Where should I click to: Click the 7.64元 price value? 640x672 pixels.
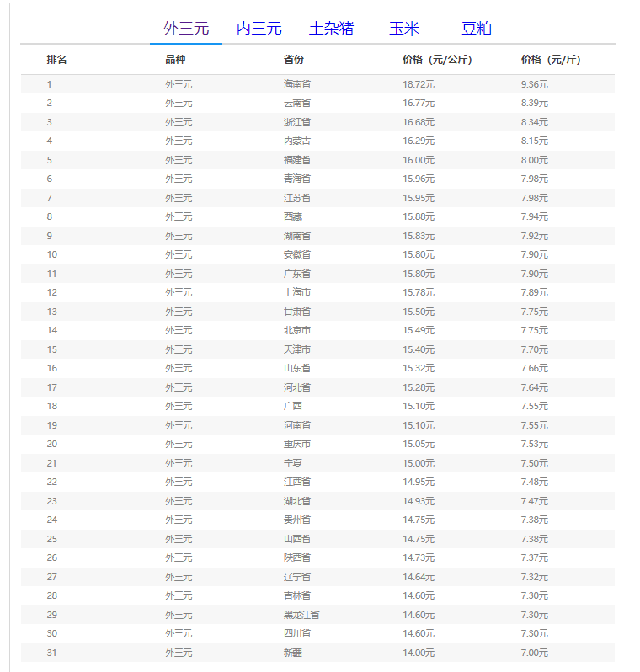click(x=535, y=388)
